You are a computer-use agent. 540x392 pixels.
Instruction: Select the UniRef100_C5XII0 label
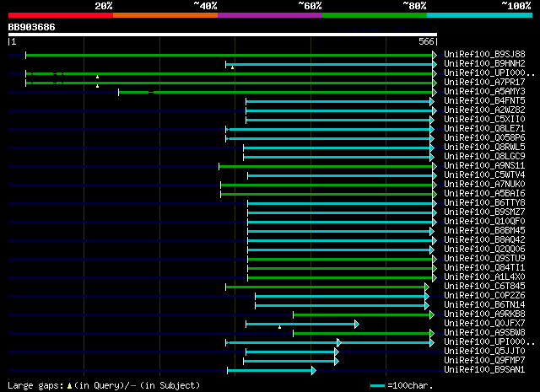[x=484, y=120]
